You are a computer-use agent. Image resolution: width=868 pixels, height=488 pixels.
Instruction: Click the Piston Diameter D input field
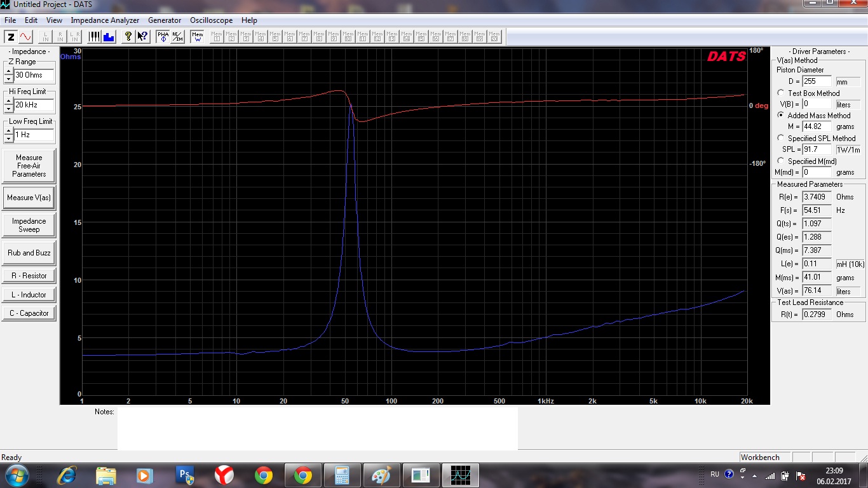coord(817,81)
